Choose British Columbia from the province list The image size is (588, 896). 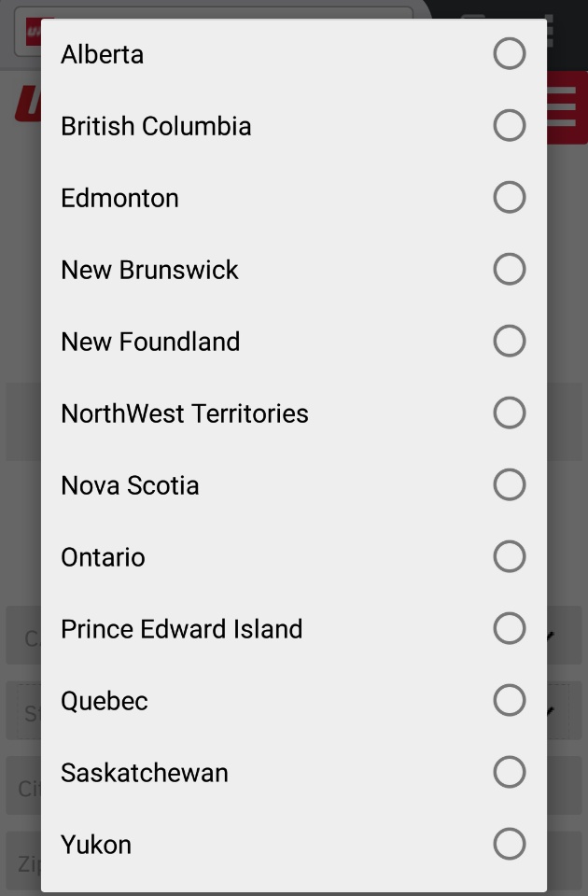tap(509, 126)
